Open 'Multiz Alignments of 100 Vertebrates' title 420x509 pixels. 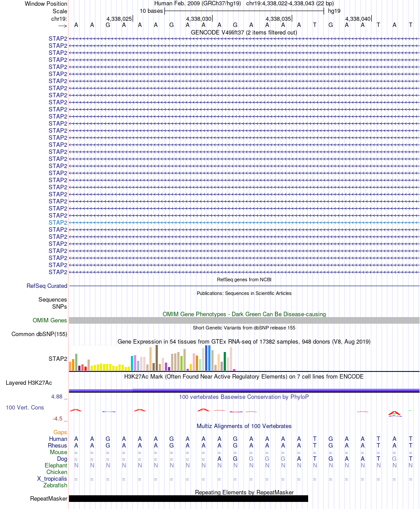tap(244, 426)
